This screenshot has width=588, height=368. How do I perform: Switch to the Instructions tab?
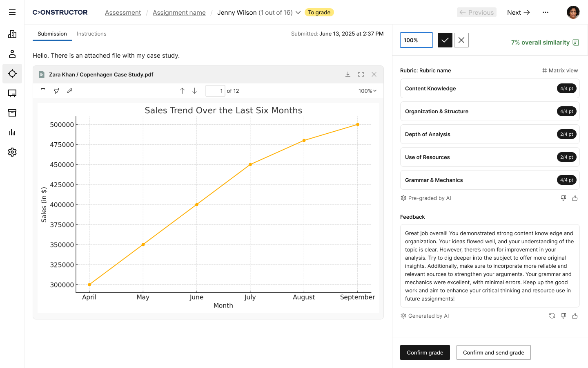[x=91, y=34]
